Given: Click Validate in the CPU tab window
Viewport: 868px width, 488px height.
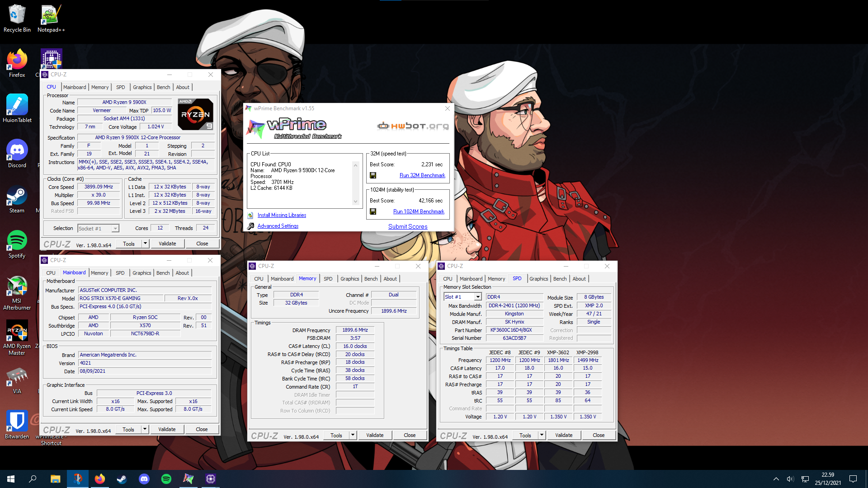Looking at the screenshot, I should tap(167, 244).
